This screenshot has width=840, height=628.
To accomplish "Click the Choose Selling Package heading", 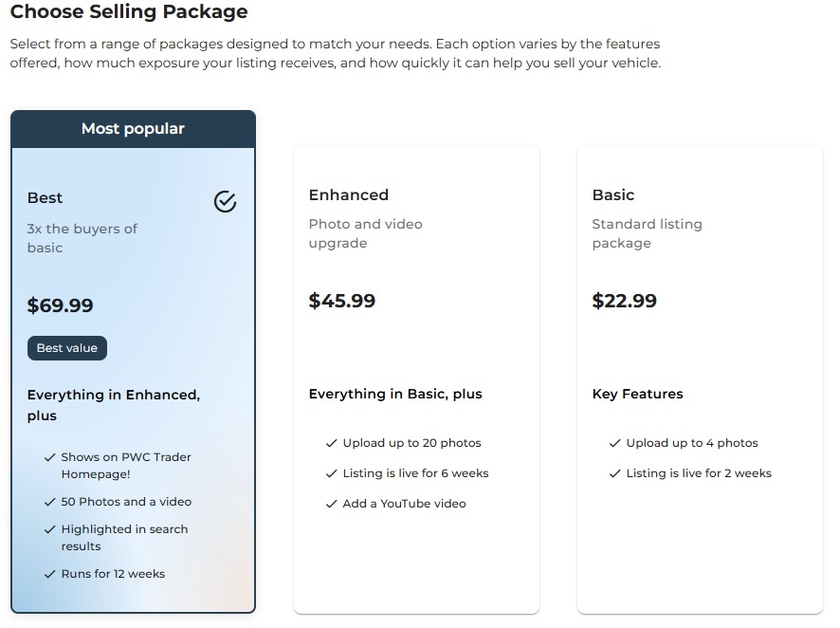I will (x=129, y=12).
